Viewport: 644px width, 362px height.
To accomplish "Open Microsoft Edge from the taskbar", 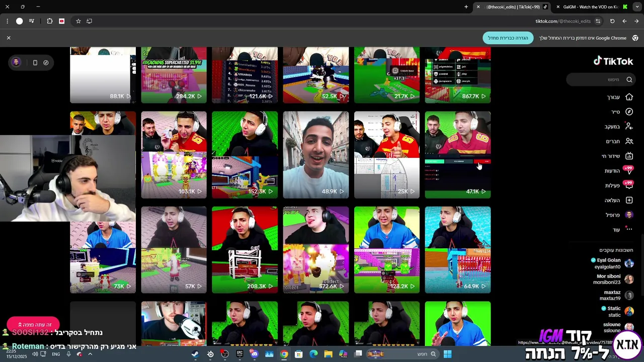I will pos(313,354).
